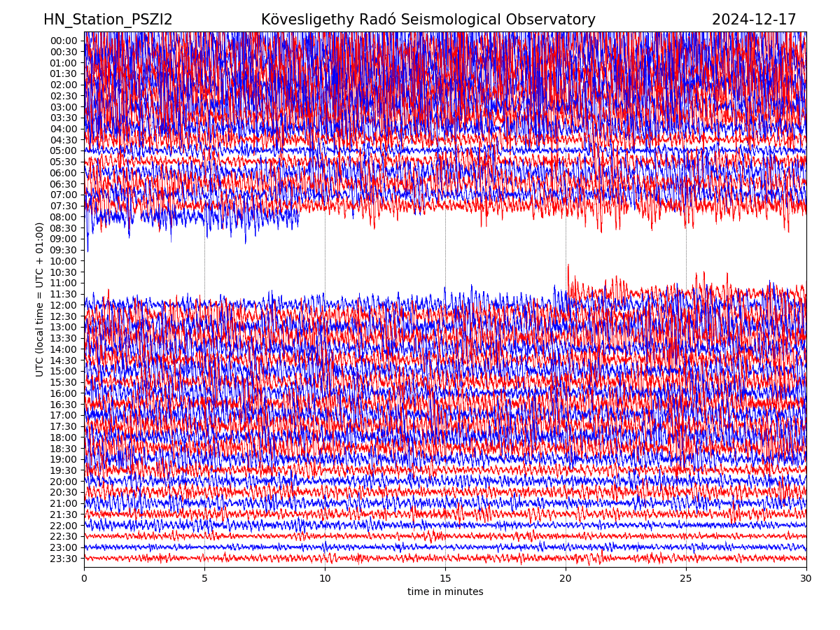Click the 5 minute x-axis tick
The width and height of the screenshot is (840, 630).
(204, 578)
